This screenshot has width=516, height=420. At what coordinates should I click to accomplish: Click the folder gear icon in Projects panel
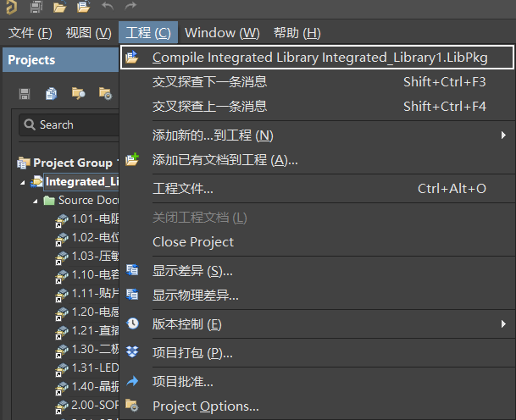[x=105, y=94]
